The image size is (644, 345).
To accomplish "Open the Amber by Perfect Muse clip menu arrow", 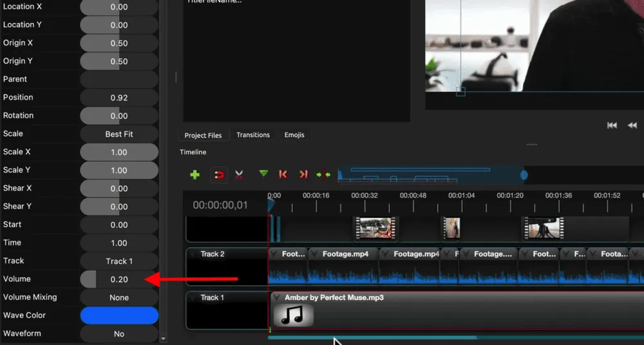I will pyautogui.click(x=277, y=298).
